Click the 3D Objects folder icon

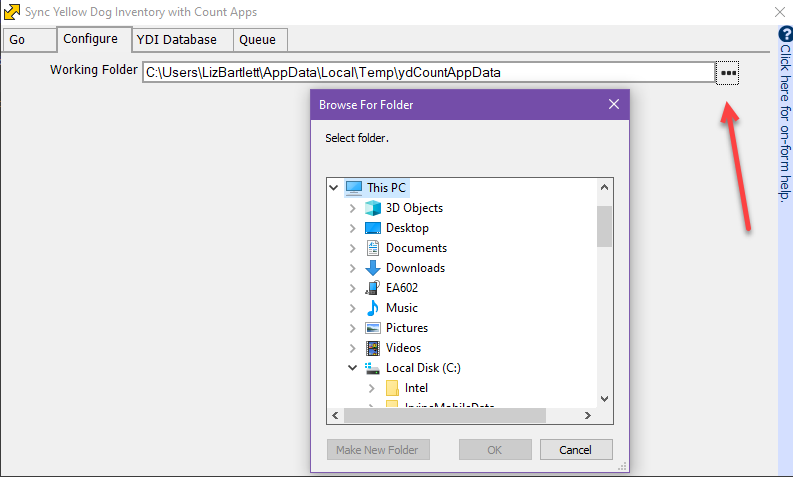pyautogui.click(x=373, y=208)
